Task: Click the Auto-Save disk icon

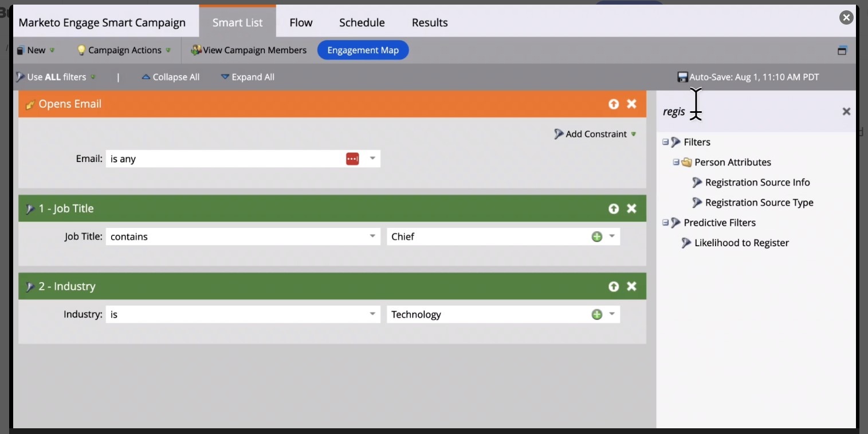Action: click(682, 77)
